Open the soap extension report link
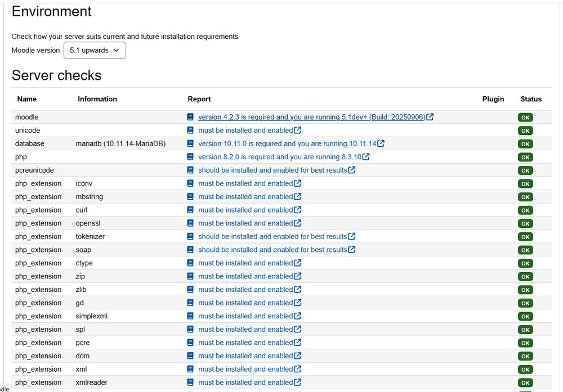Image resolution: width=563 pixels, height=392 pixels. (272, 250)
